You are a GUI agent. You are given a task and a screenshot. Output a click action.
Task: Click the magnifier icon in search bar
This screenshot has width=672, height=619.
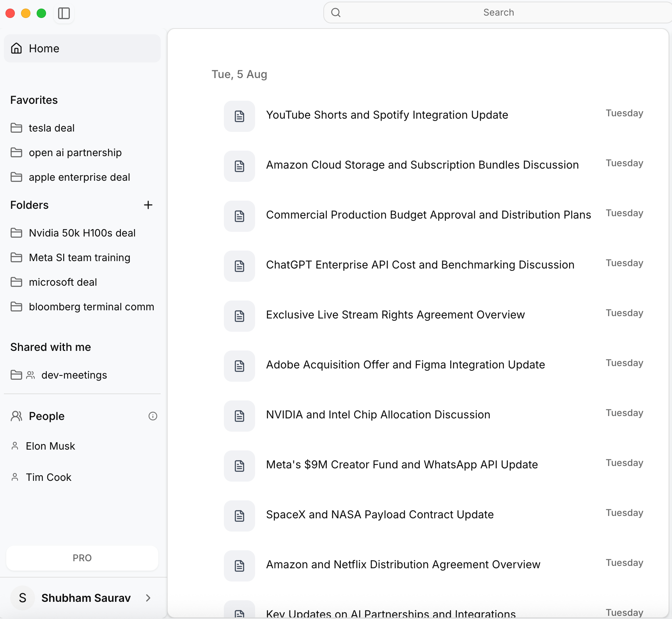point(336,12)
